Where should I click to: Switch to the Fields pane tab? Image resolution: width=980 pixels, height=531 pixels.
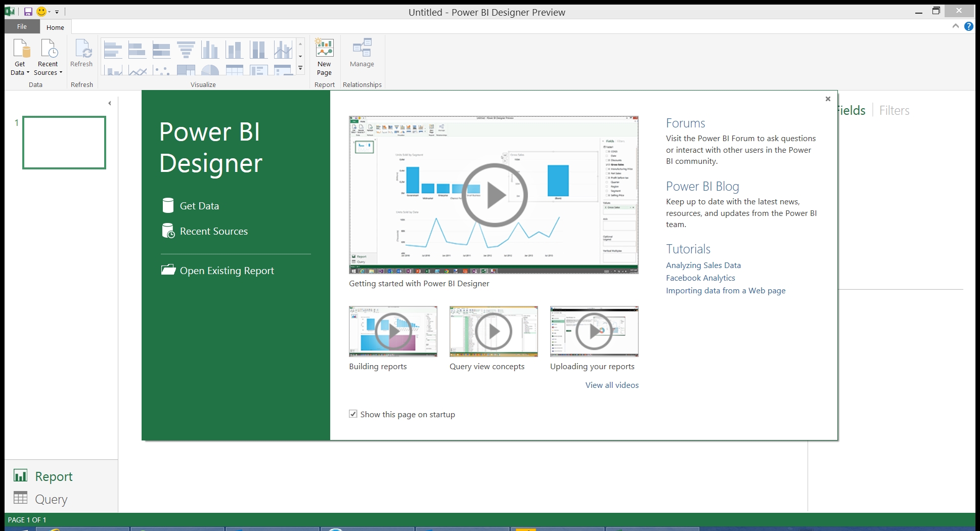(852, 110)
